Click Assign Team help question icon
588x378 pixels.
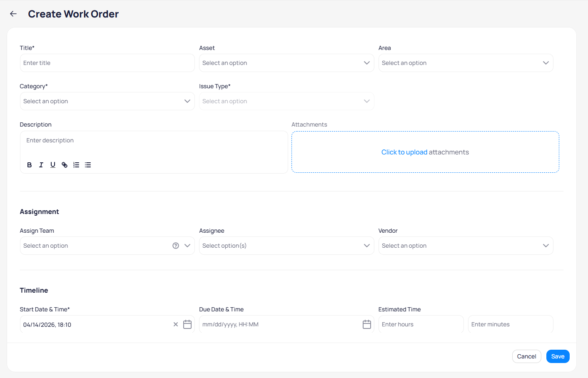(x=176, y=246)
